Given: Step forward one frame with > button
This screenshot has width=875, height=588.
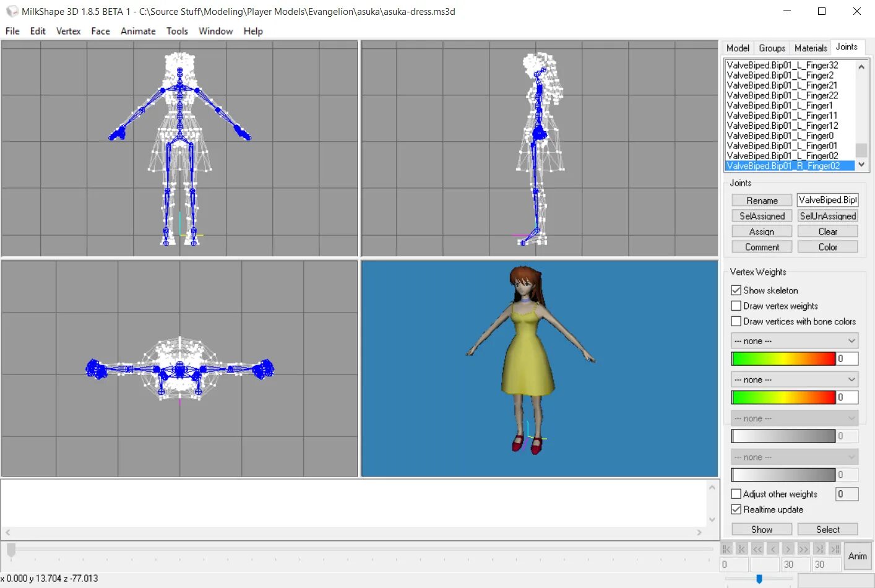Looking at the screenshot, I should coord(788,549).
